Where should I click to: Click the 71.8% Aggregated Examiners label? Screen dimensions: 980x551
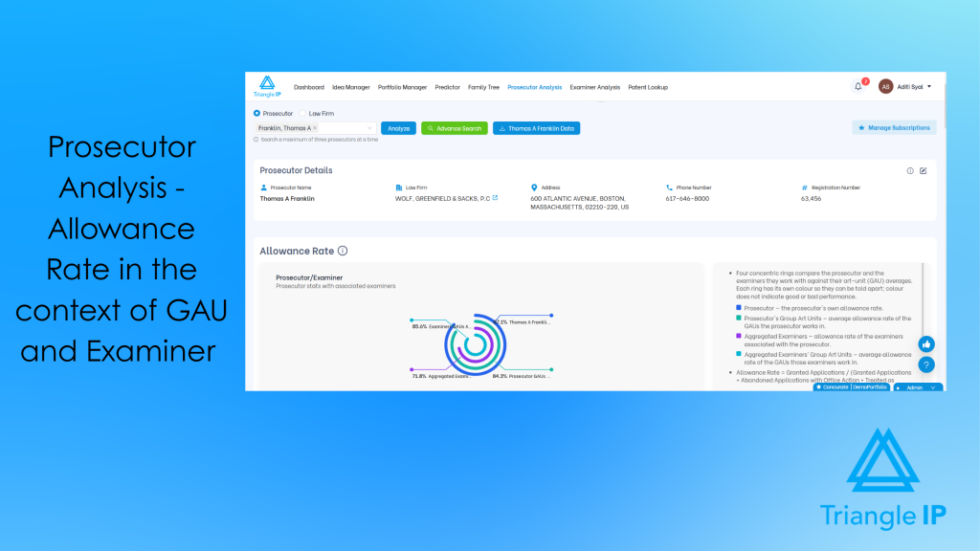pyautogui.click(x=440, y=376)
